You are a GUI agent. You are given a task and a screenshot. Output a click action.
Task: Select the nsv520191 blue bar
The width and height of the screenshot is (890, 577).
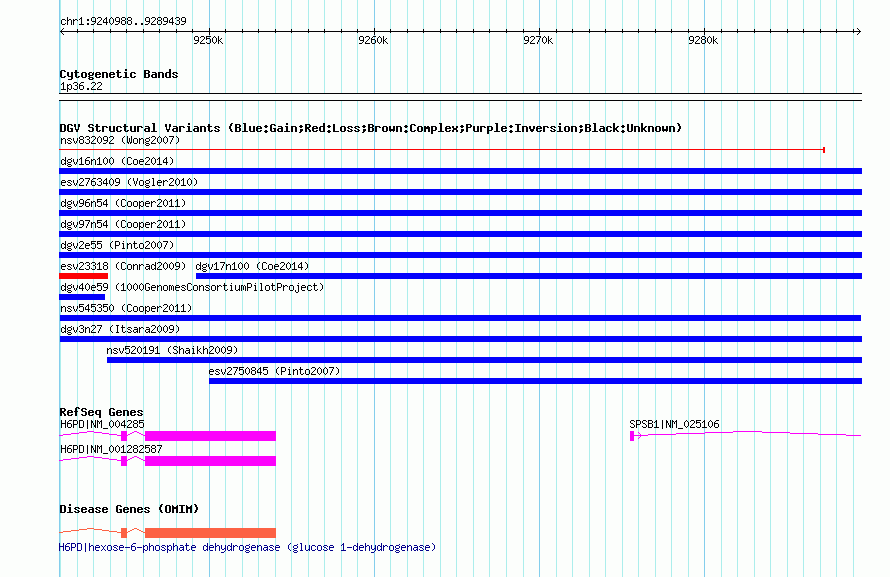point(484,360)
